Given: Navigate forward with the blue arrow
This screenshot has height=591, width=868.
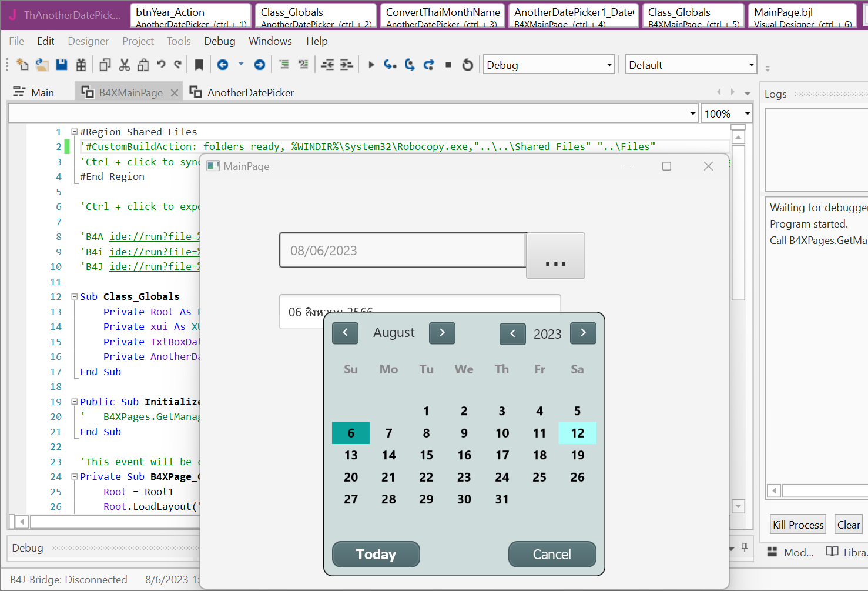Looking at the screenshot, I should (x=259, y=65).
